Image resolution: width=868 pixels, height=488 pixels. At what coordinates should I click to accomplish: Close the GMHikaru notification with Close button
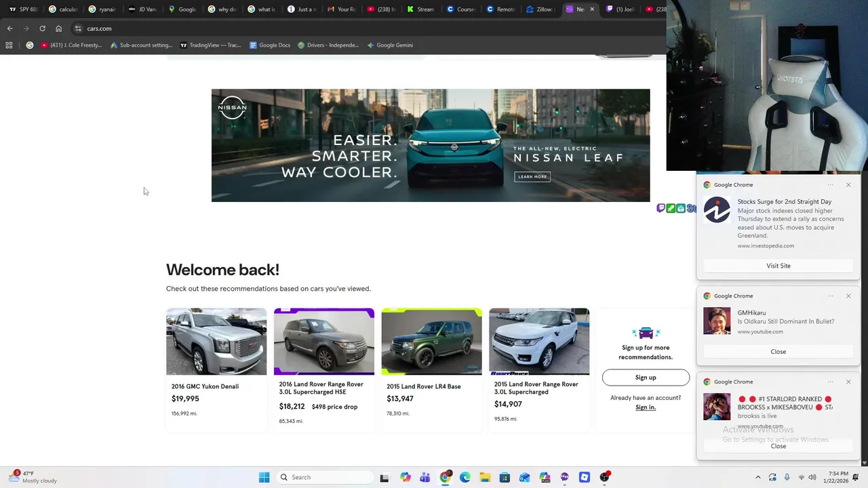778,352
